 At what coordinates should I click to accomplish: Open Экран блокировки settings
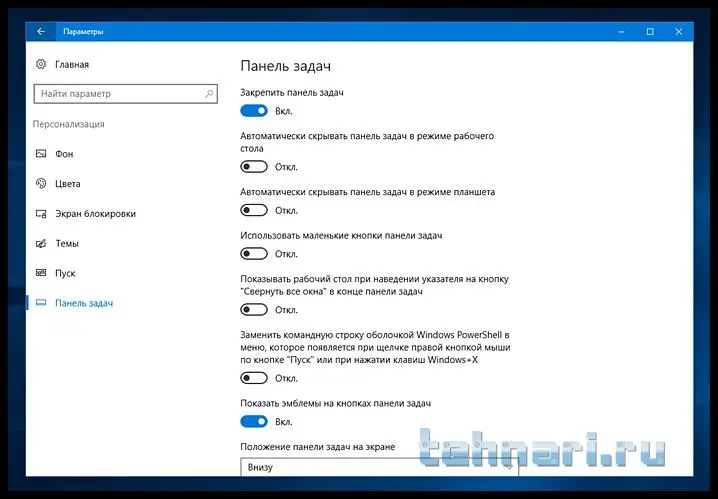click(95, 214)
